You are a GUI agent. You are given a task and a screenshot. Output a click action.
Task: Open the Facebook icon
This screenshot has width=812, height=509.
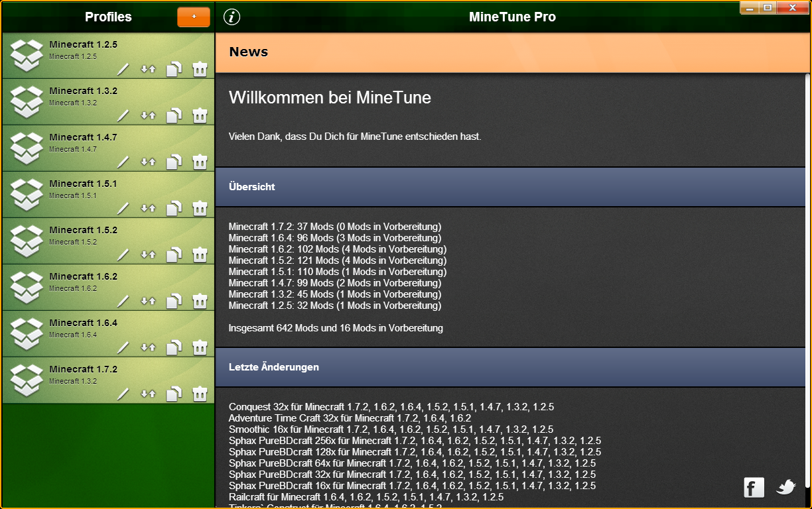(x=754, y=487)
